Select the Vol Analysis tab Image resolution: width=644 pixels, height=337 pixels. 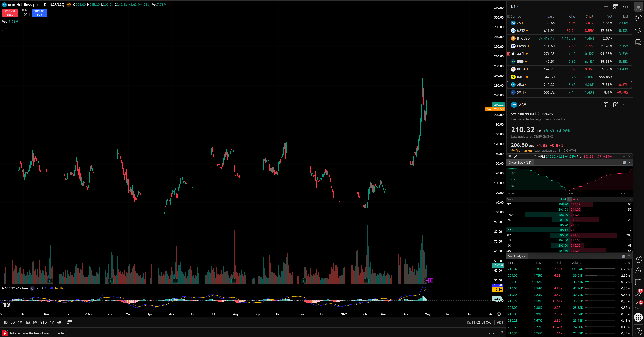517,256
